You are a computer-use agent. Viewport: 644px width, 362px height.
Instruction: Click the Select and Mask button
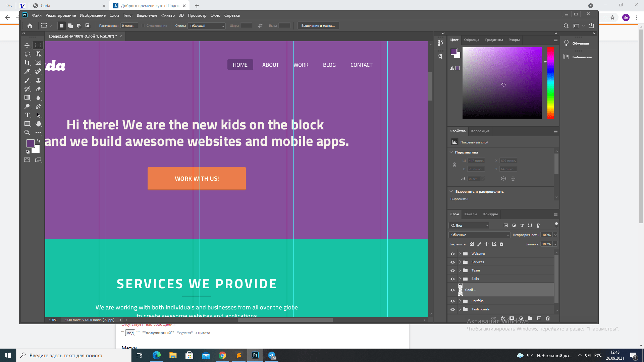click(318, 26)
